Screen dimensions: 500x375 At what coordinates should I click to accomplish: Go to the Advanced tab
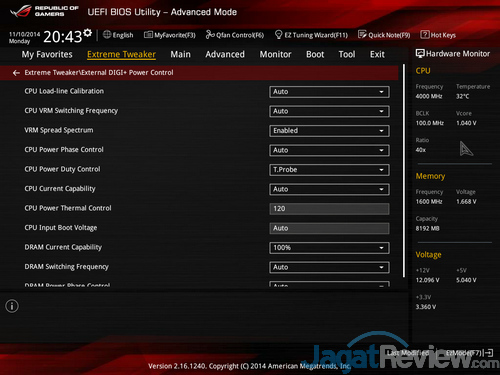[x=225, y=54]
